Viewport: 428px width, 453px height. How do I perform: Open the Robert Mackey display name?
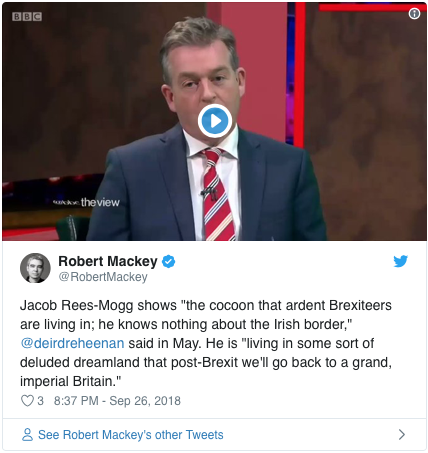(108, 261)
